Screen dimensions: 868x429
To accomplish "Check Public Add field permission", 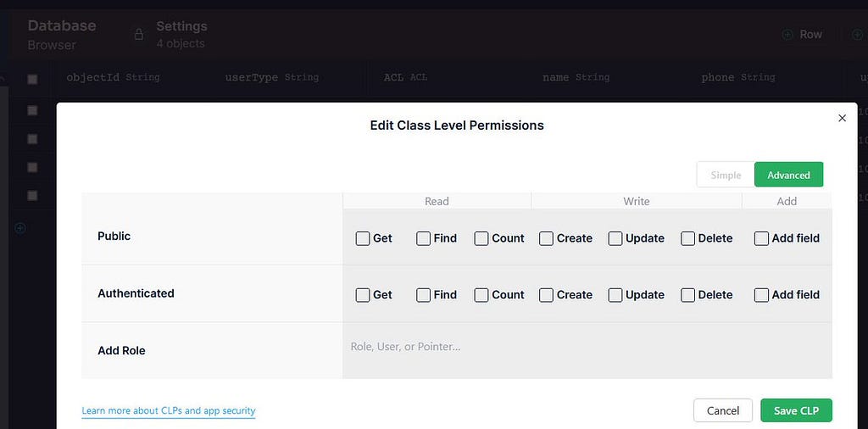I will click(761, 238).
